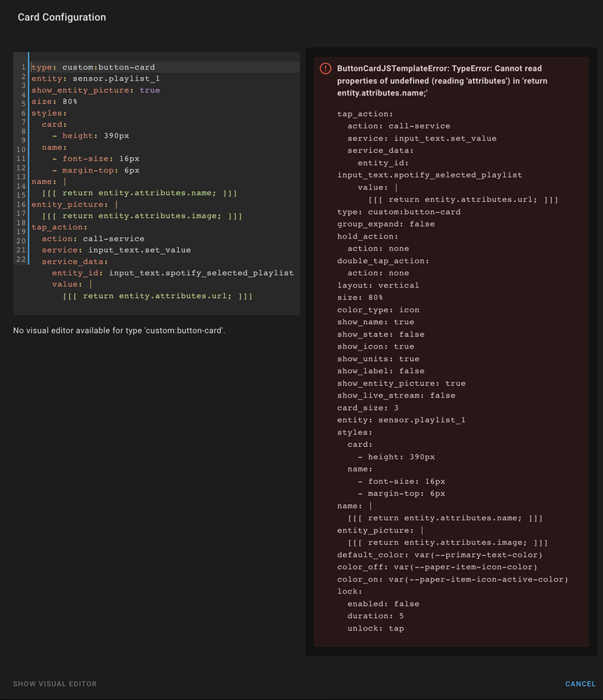Click 'enabled: false' under lock in error output
This screenshot has height=700, width=603.
click(x=383, y=604)
